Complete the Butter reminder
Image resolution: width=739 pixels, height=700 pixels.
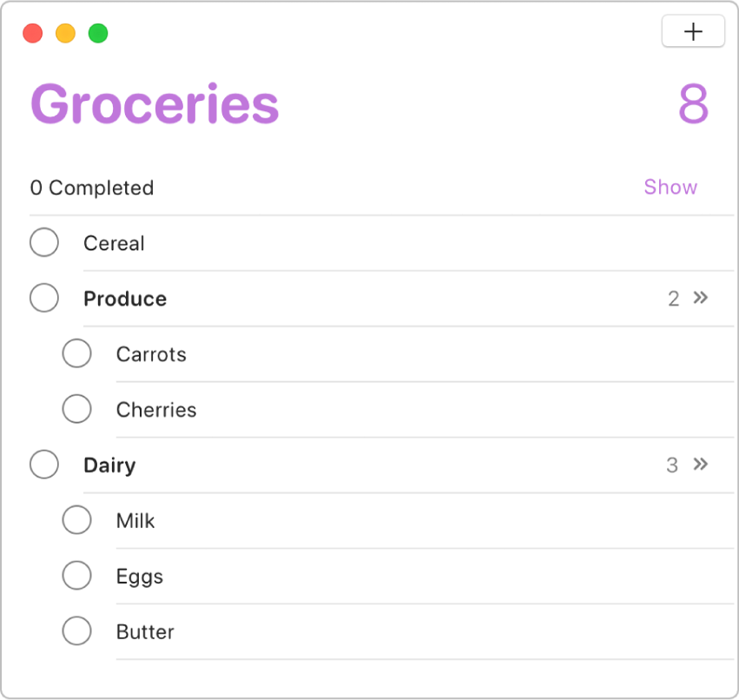(77, 631)
